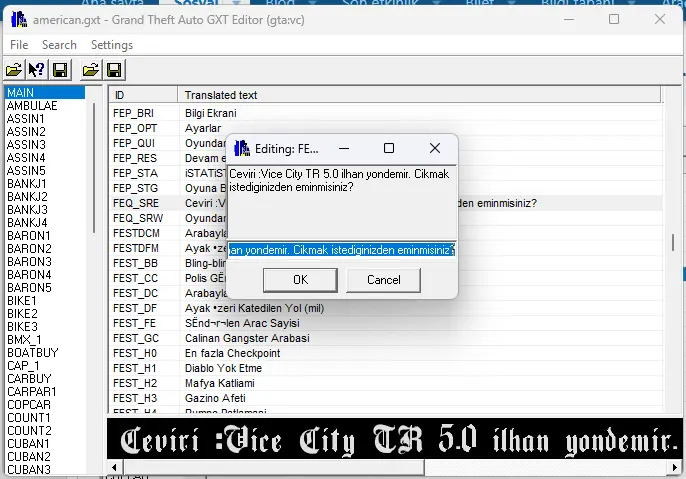Select the CAP_1 table entry
This screenshot has width=686, height=479.
[x=23, y=365]
